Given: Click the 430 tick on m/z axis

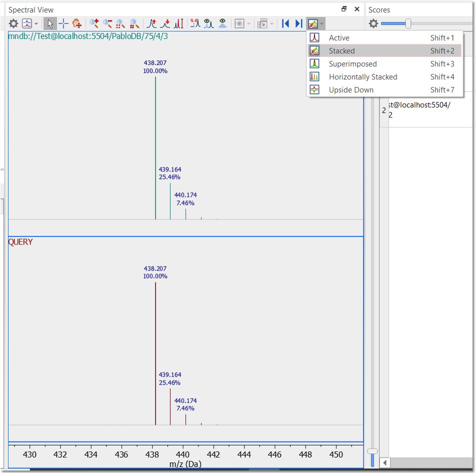Looking at the screenshot, I should tap(30, 454).
